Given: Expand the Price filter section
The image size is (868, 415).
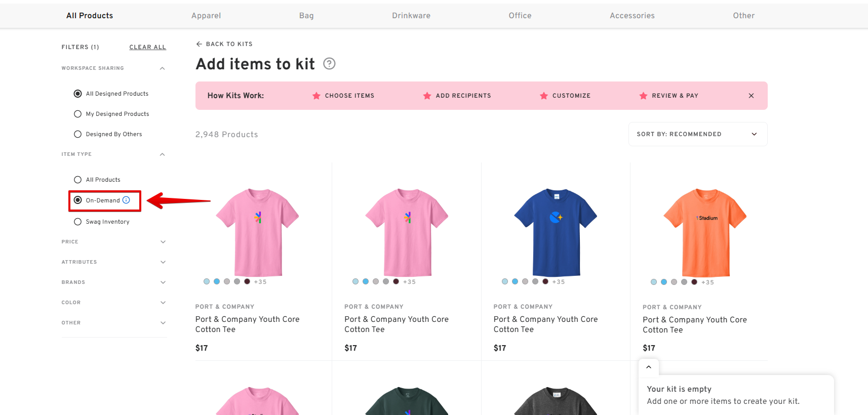Looking at the screenshot, I should 163,242.
